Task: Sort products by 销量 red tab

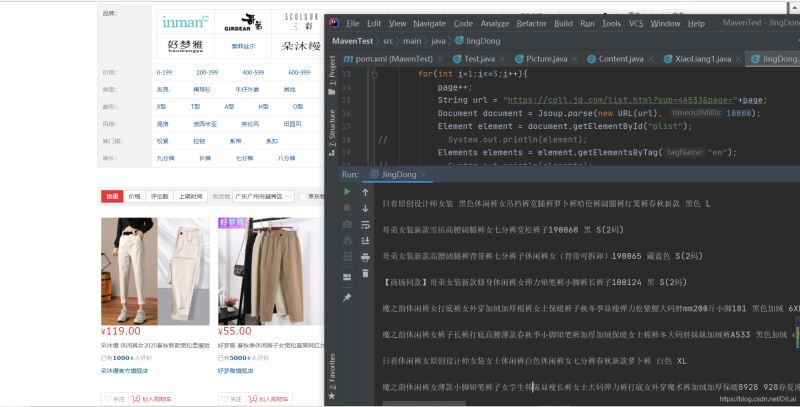Action: point(112,196)
